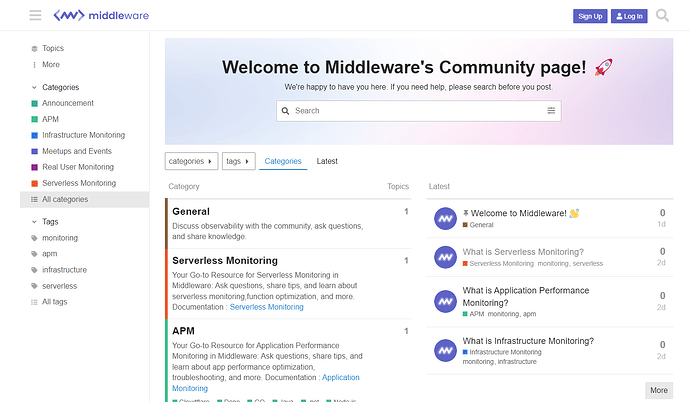Open Meetups and Events category
This screenshot has width=690, height=402.
coord(77,151)
